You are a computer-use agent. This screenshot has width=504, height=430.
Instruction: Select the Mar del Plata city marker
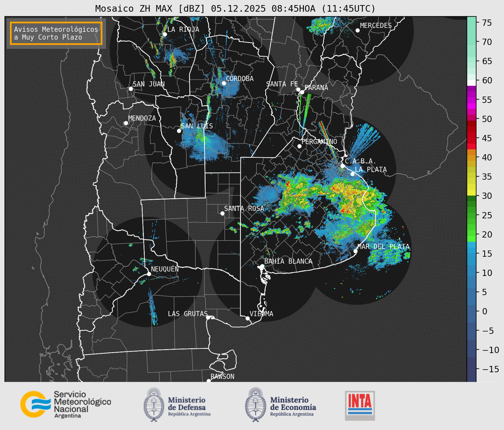coord(356,251)
